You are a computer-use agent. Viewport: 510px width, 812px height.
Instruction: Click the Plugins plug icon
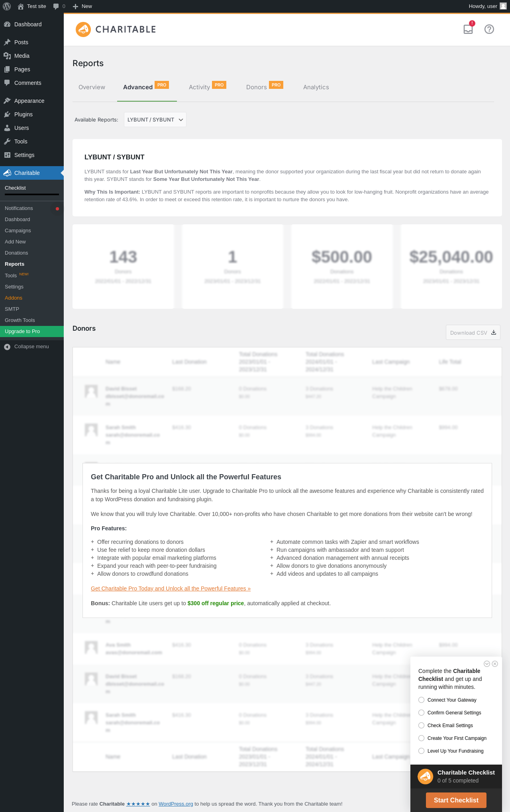click(x=7, y=114)
